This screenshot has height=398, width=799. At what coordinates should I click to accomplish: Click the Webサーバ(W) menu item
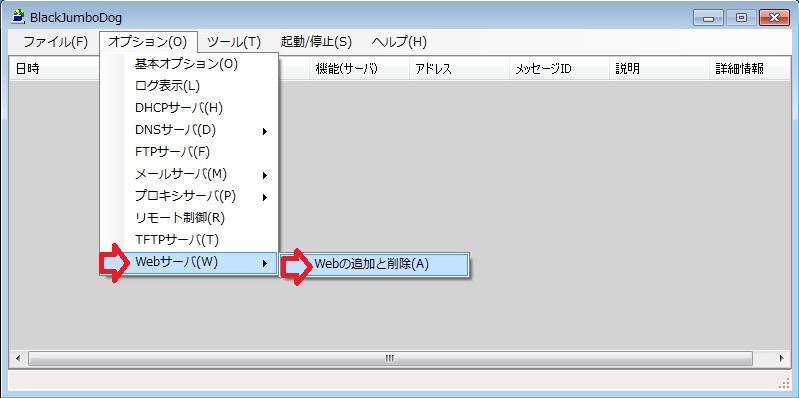pos(189,263)
